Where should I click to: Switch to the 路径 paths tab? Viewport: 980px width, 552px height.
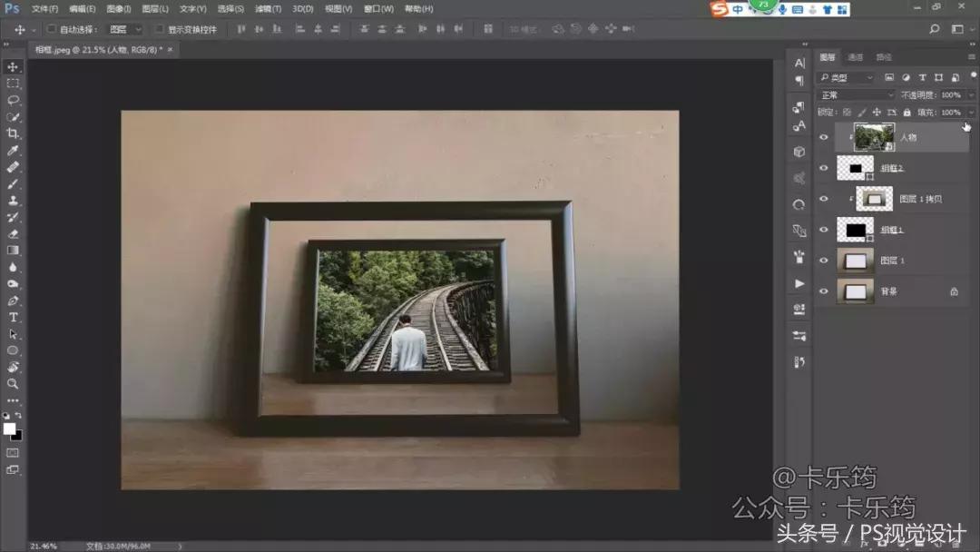883,57
